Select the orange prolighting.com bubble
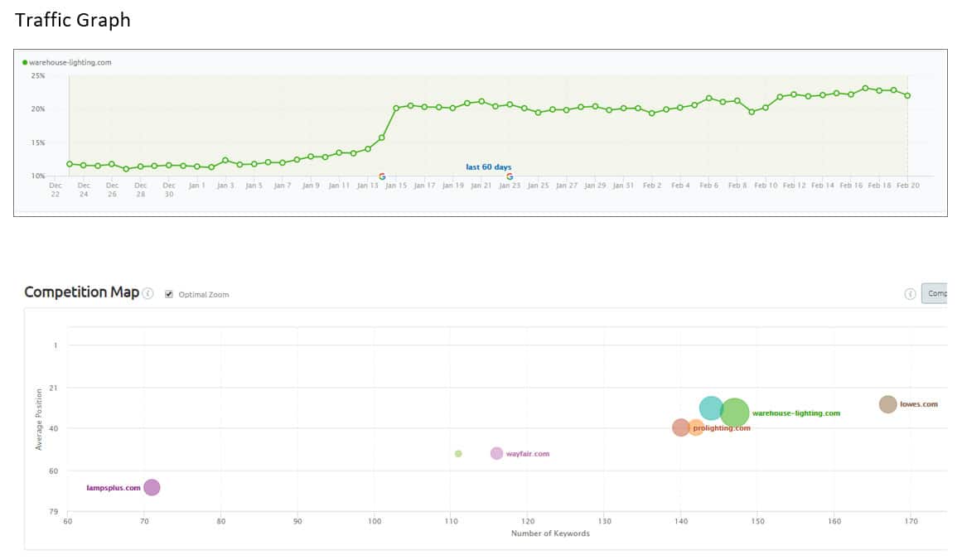This screenshot has height=560, width=962. pyautogui.click(x=696, y=427)
